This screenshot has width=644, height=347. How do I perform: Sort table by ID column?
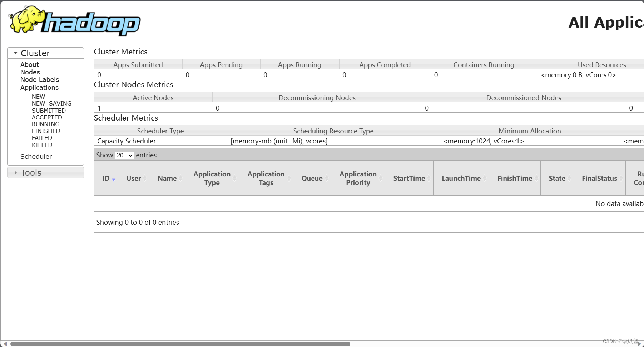[x=106, y=178]
